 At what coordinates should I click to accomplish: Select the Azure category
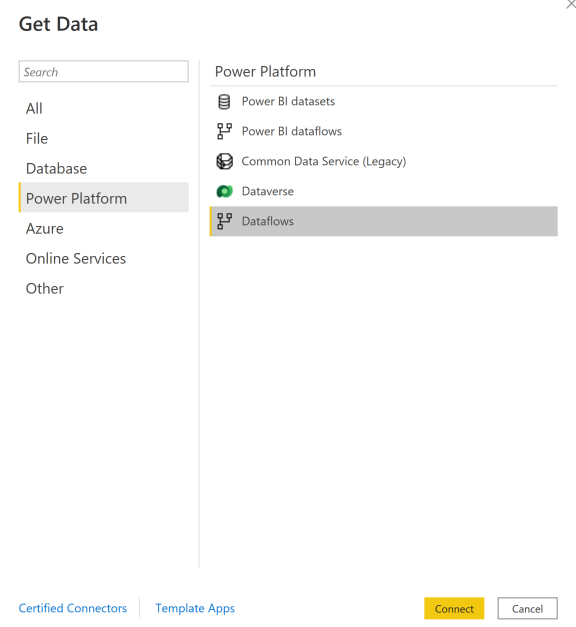104,228
